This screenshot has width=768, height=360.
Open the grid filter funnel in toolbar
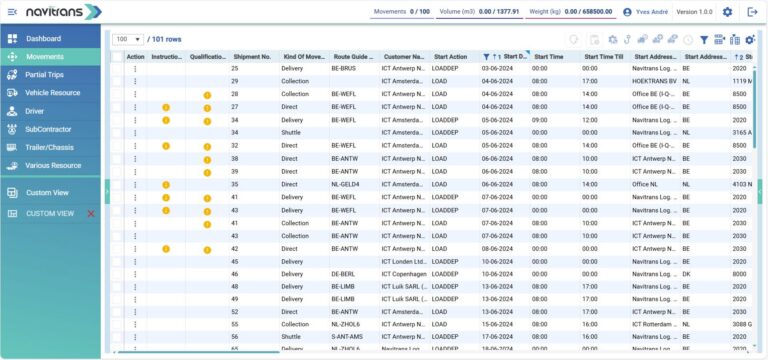coord(704,40)
